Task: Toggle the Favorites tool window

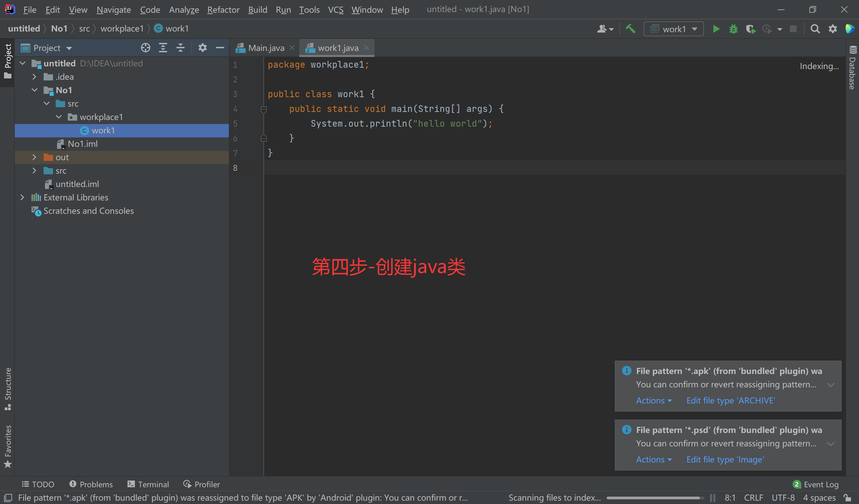Action: pyautogui.click(x=7, y=446)
